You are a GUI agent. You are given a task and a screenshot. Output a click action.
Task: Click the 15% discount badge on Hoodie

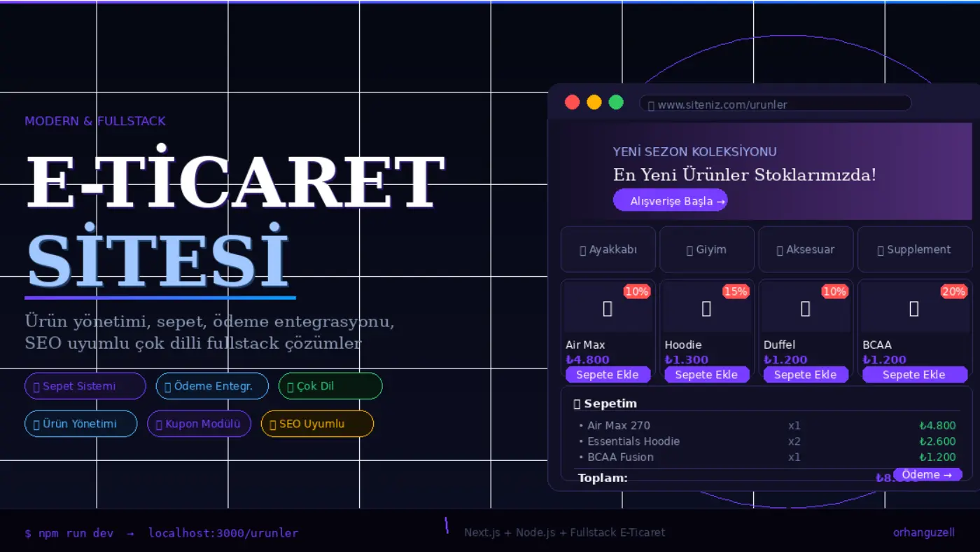click(x=736, y=291)
